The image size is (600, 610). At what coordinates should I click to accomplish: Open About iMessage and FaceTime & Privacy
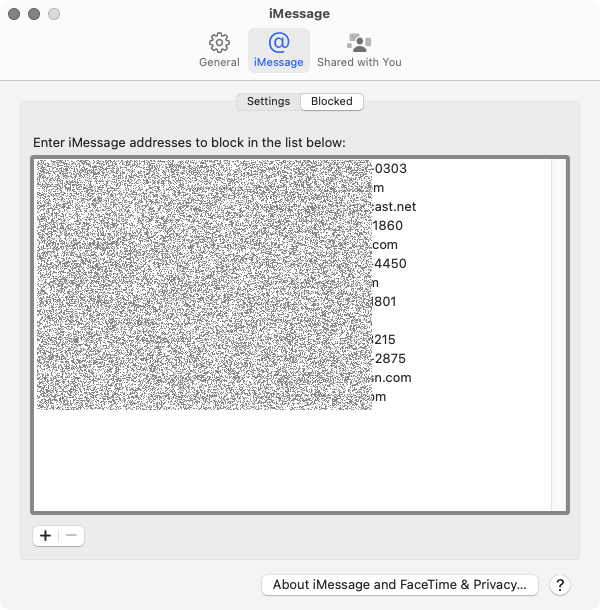400,585
